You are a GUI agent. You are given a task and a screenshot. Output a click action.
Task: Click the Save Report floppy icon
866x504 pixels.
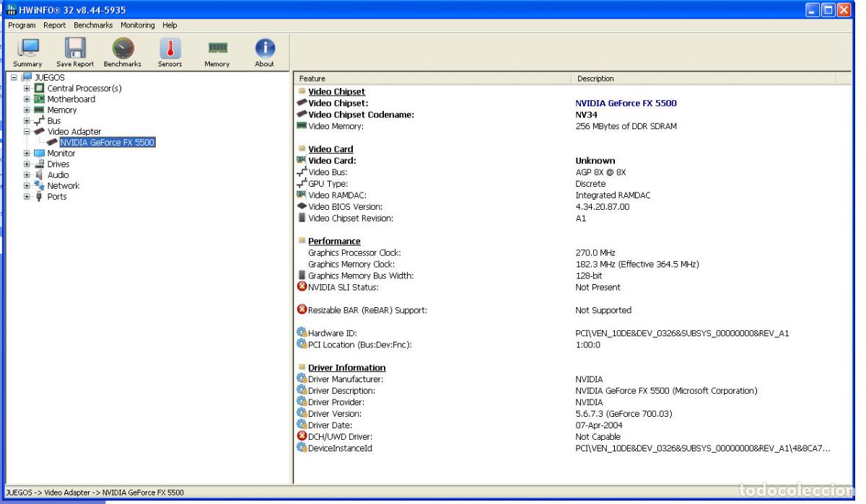coord(75,48)
